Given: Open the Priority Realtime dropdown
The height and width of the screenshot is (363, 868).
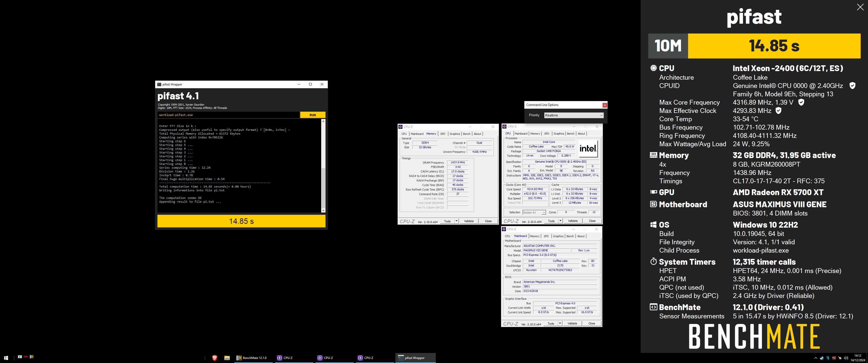Looking at the screenshot, I should point(574,115).
